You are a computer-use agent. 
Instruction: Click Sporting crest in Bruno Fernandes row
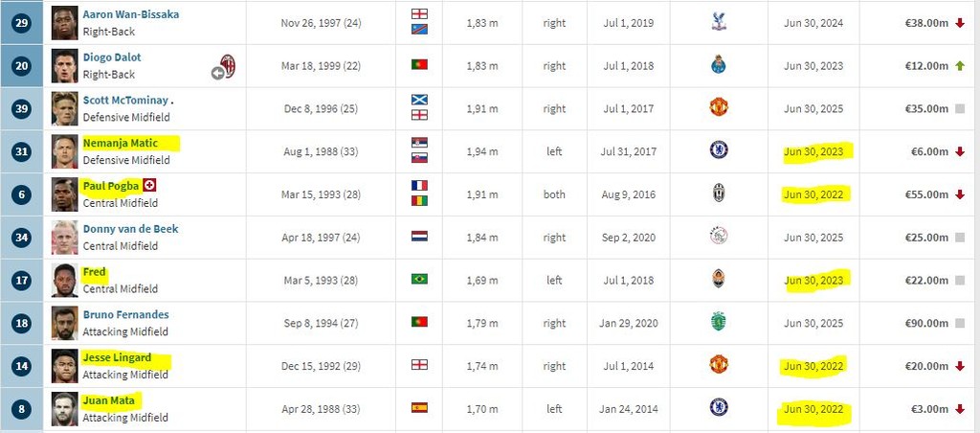pyautogui.click(x=719, y=322)
